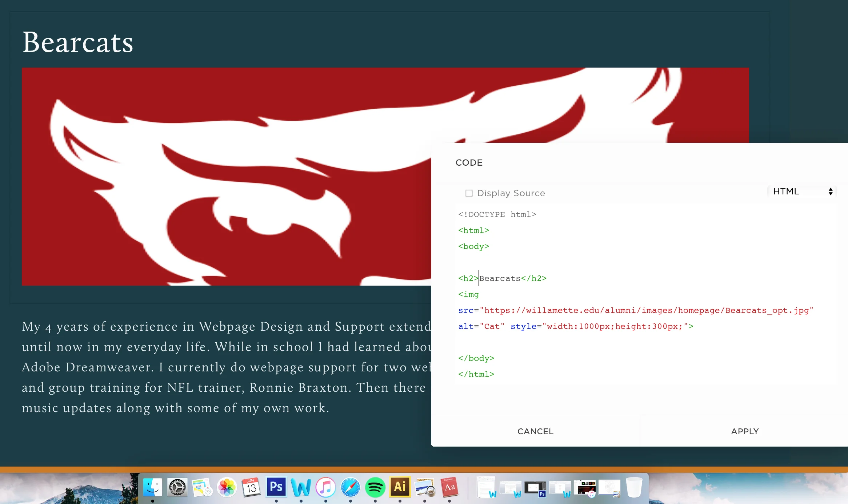848x504 pixels.
Task: Open the HTML language dropdown
Action: [802, 191]
